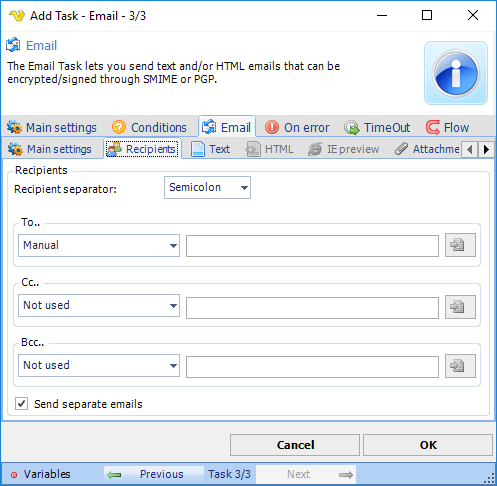The height and width of the screenshot is (486, 497).
Task: Open the TimeOut tab
Action: tap(377, 127)
